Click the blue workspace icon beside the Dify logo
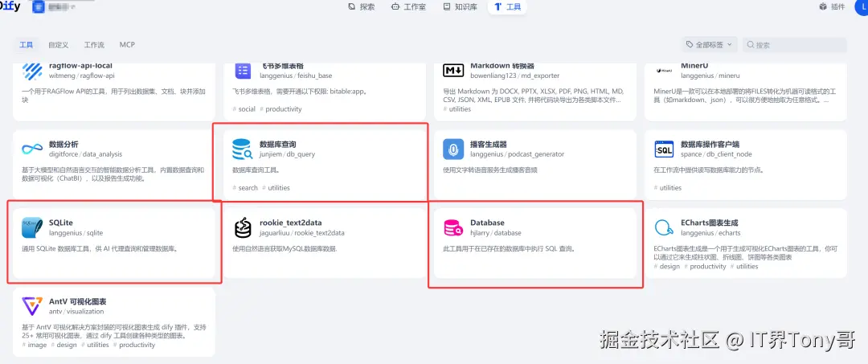868x364 pixels. [x=39, y=7]
